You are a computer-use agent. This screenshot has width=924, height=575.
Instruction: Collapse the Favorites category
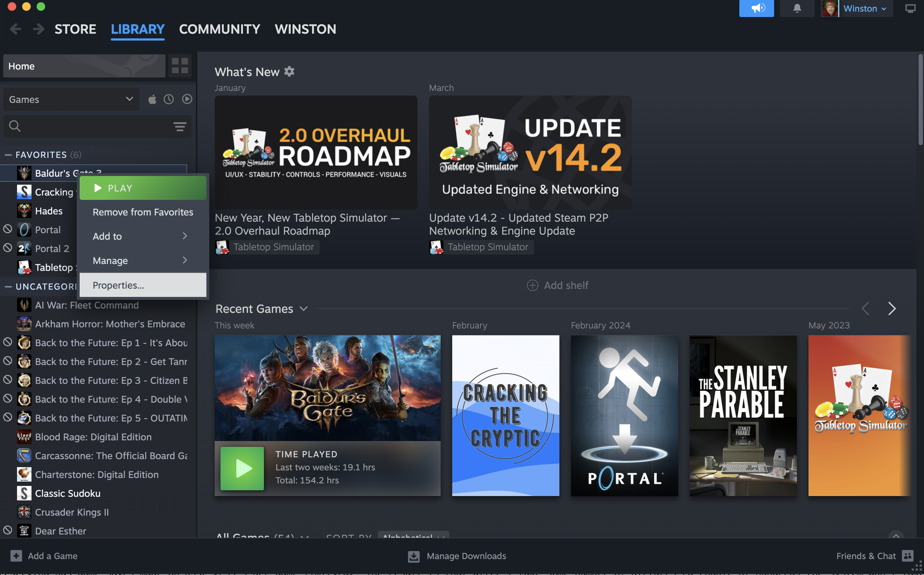(x=8, y=155)
